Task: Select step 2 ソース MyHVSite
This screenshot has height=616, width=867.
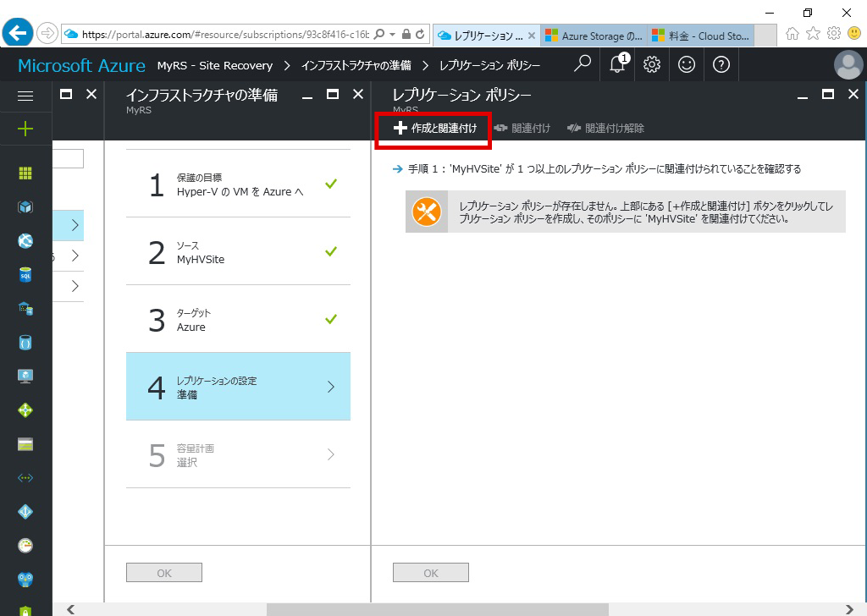Action: tap(238, 252)
